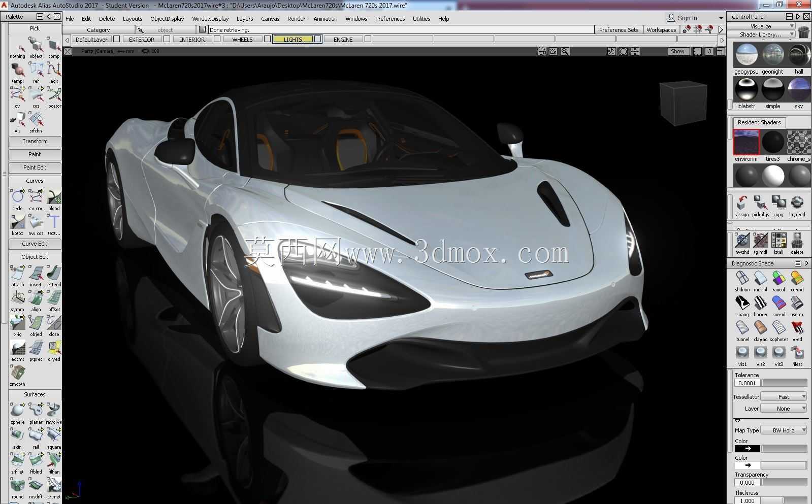
Task: Select the locator pick tool
Action: point(54,97)
